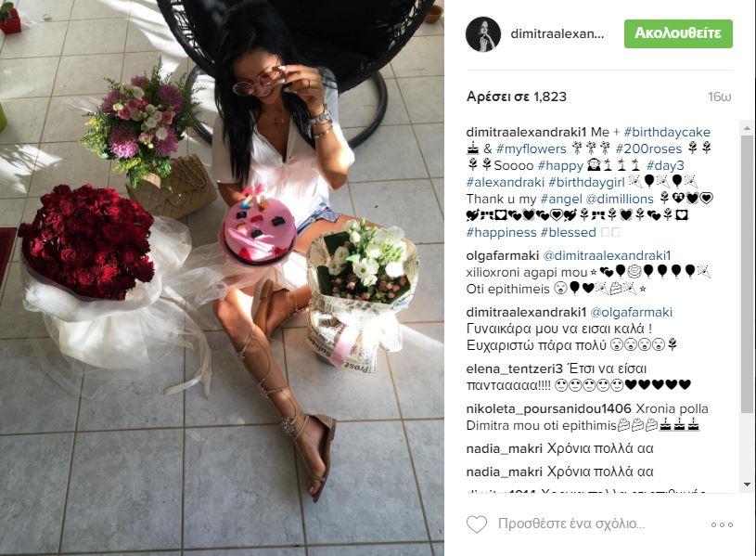Open the #blessed hashtag
The height and width of the screenshot is (556, 756).
568,232
